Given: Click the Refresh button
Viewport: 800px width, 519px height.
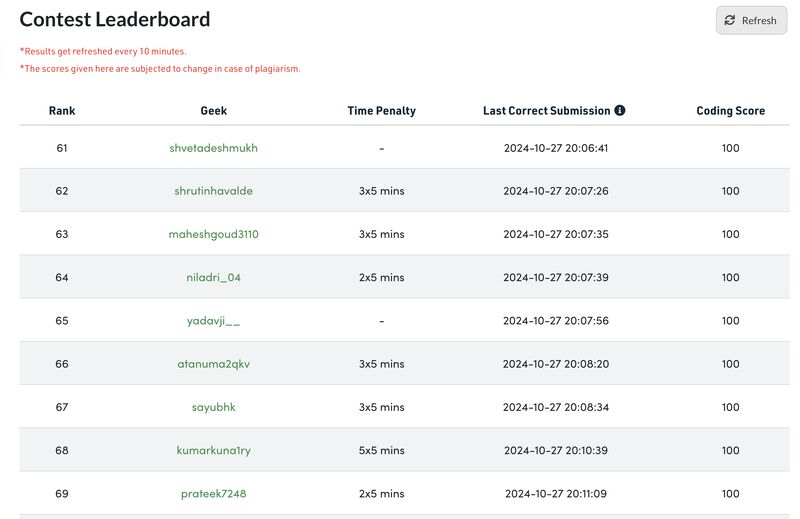Looking at the screenshot, I should [751, 20].
